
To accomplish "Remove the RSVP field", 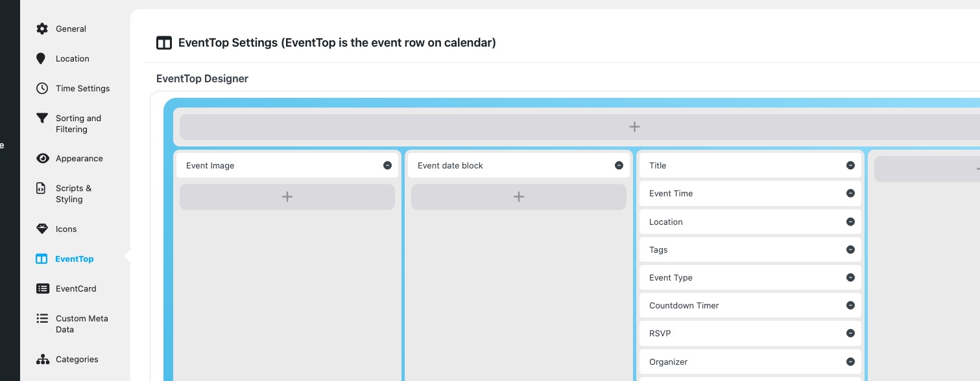I will tap(850, 333).
